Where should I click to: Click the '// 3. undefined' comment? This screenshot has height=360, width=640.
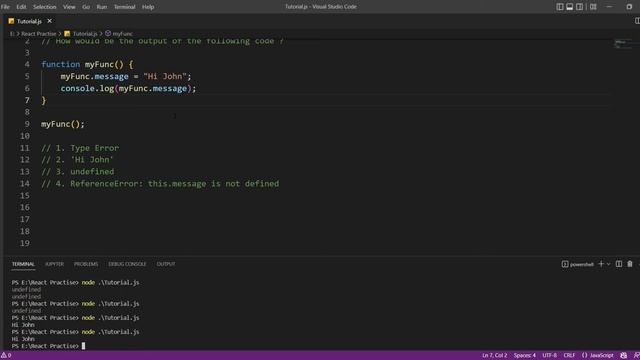click(x=78, y=172)
